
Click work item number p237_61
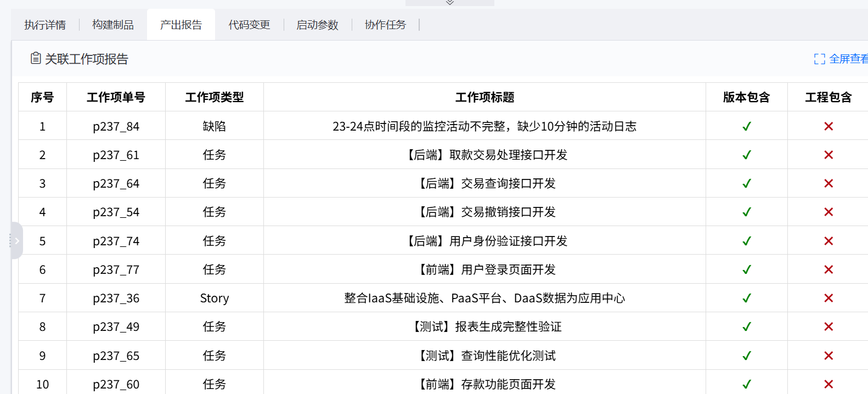coord(116,155)
